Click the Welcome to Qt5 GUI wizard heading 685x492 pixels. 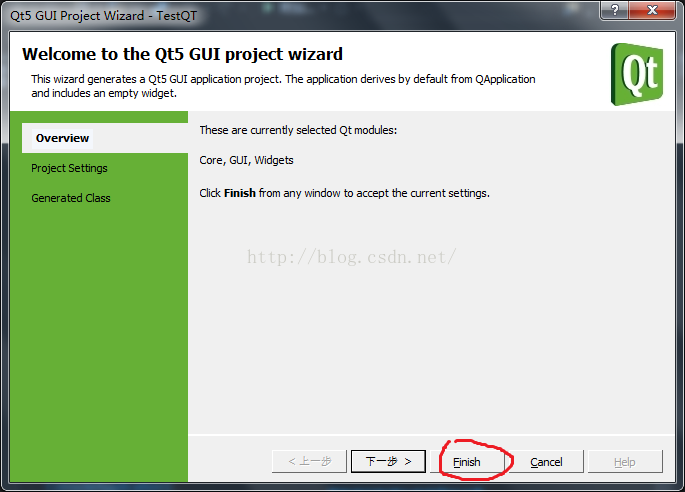[182, 54]
